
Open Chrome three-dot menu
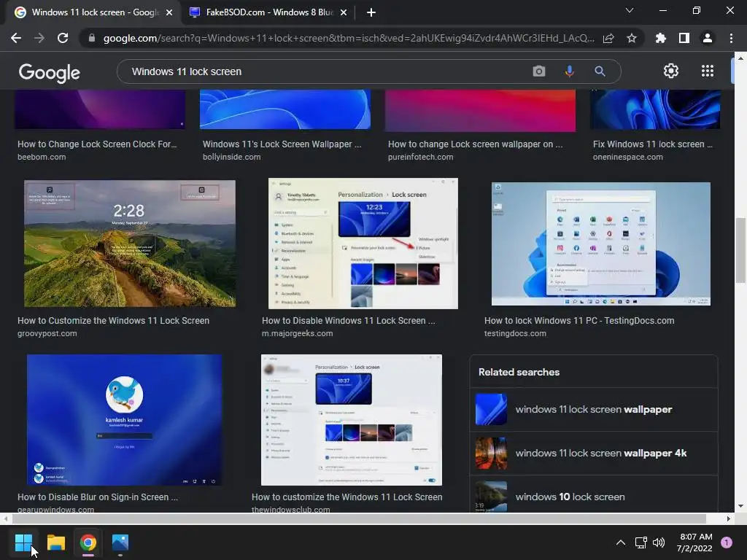pyautogui.click(x=731, y=38)
